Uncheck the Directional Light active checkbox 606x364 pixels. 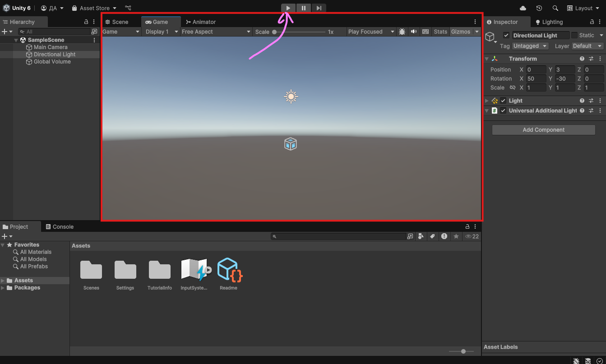pyautogui.click(x=506, y=35)
